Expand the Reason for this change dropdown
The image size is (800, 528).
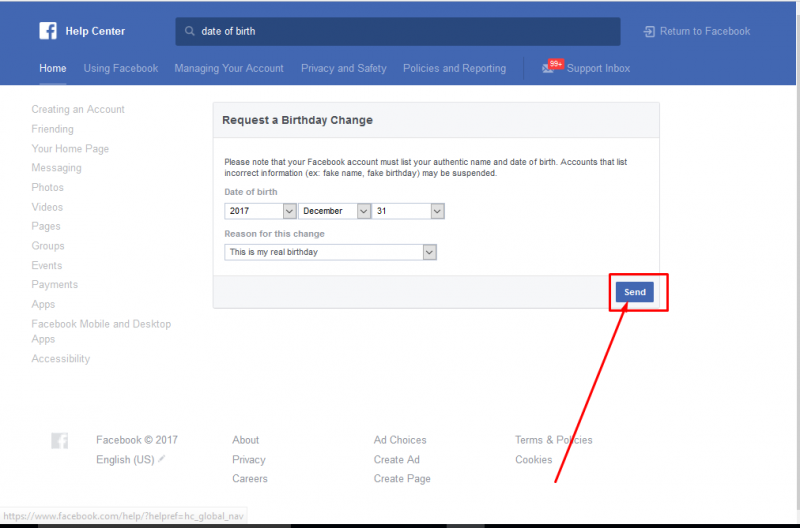tap(330, 252)
